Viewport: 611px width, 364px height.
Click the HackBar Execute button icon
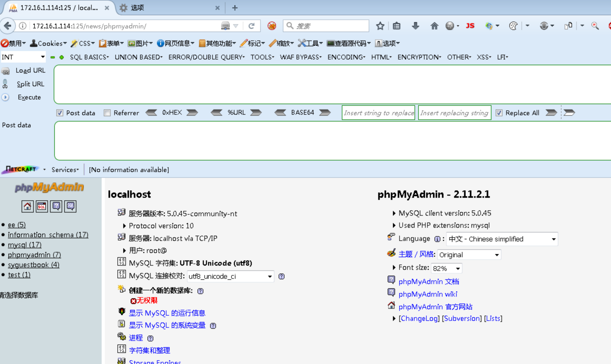pos(5,97)
